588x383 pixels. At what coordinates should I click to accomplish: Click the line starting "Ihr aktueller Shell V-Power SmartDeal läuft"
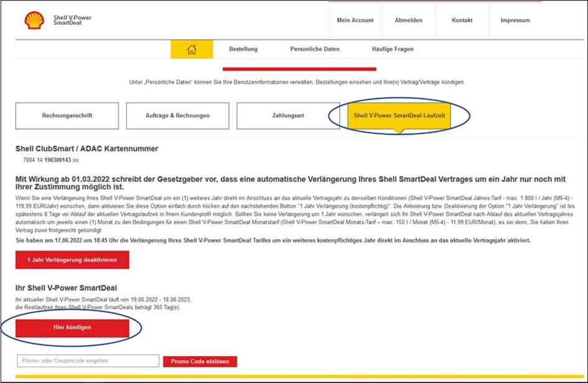click(103, 300)
